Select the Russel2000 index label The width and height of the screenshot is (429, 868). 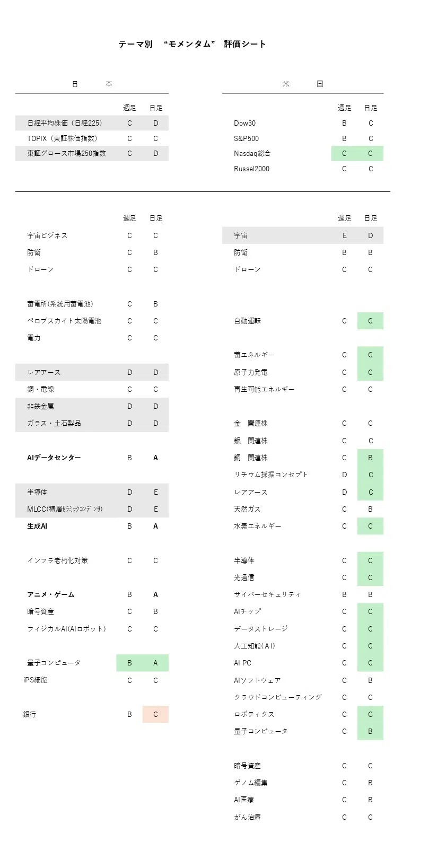coord(251,169)
